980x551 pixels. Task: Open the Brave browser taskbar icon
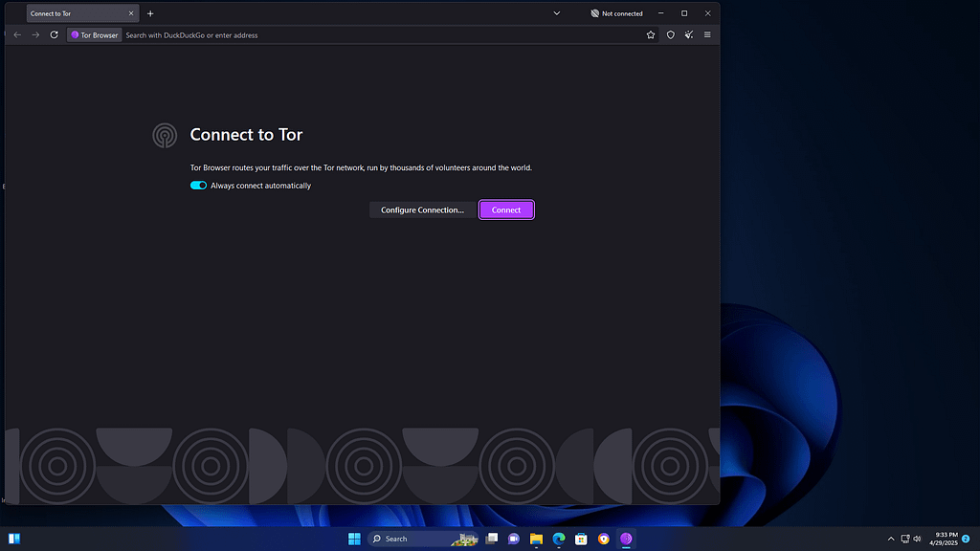[x=604, y=539]
